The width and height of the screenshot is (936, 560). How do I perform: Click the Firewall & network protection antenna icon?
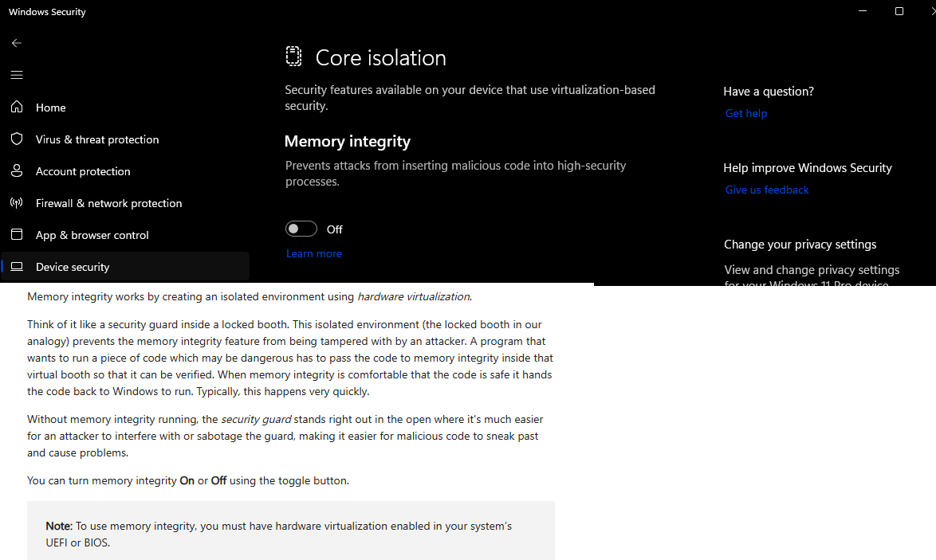[x=17, y=202]
